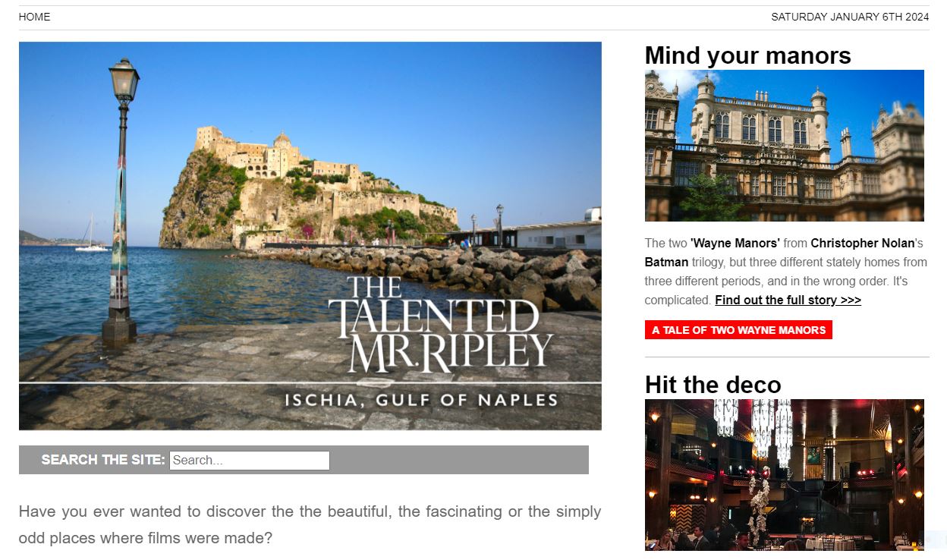
Task: Click the bold Batman word
Action: coord(666,263)
